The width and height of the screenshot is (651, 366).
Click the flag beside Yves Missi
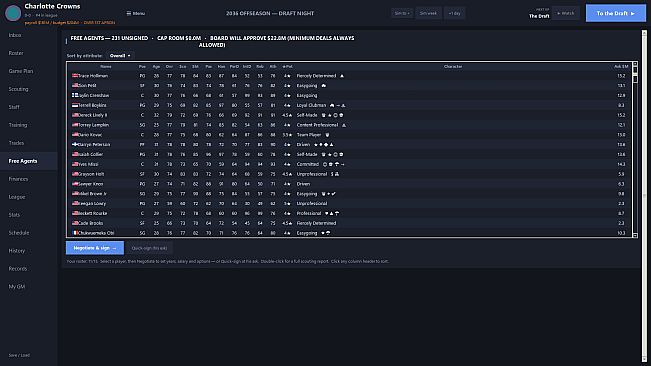click(75, 164)
